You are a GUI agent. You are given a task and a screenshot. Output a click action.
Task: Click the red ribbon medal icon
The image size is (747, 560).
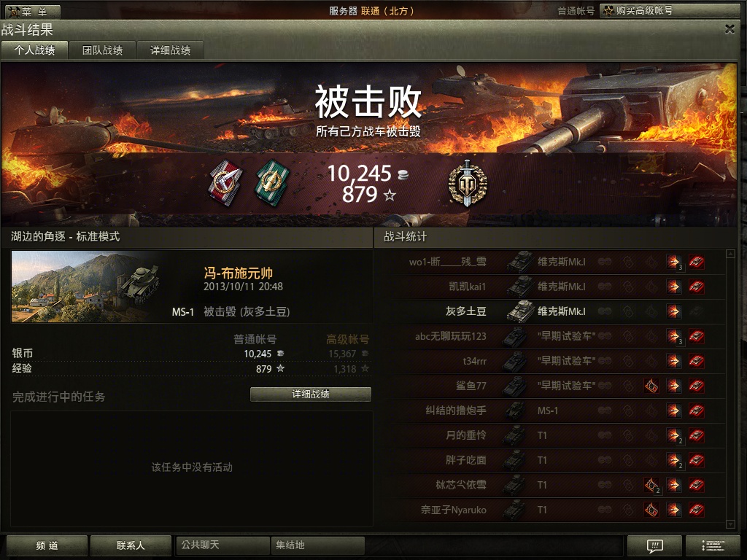226,183
